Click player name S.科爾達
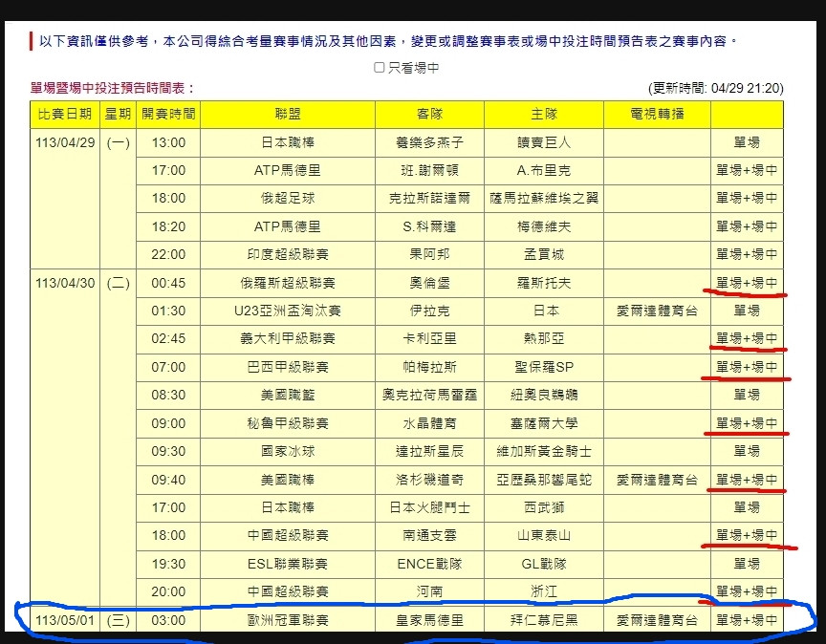The height and width of the screenshot is (644, 826). [430, 227]
